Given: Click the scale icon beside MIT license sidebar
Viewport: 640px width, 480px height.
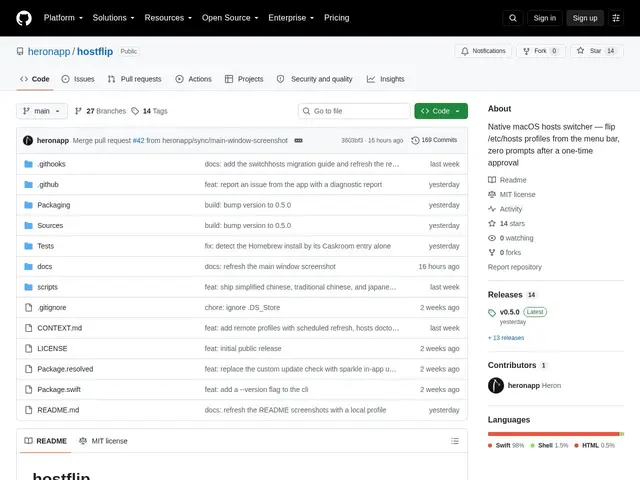Looking at the screenshot, I should point(492,195).
